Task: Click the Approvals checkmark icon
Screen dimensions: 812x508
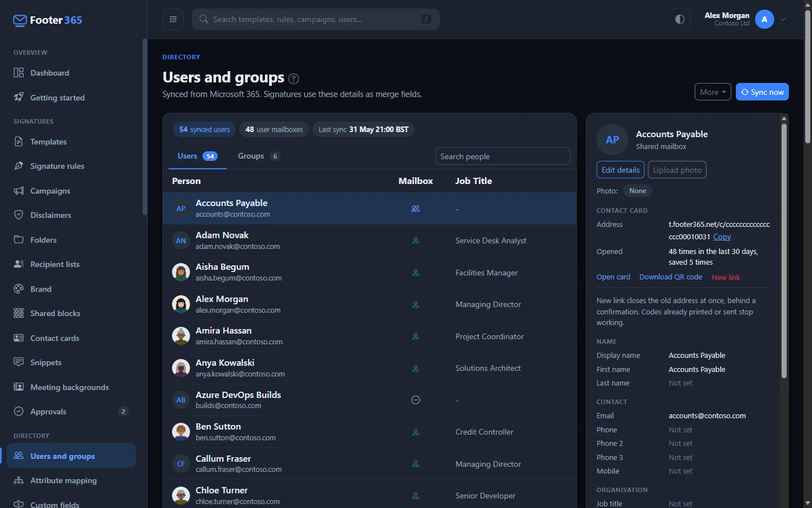Action: [x=19, y=411]
